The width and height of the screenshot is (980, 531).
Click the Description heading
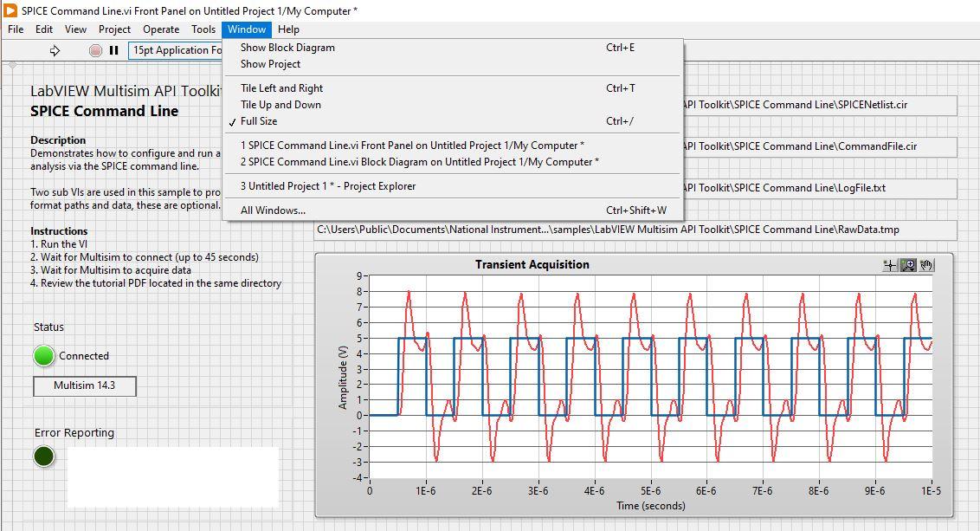[x=58, y=140]
